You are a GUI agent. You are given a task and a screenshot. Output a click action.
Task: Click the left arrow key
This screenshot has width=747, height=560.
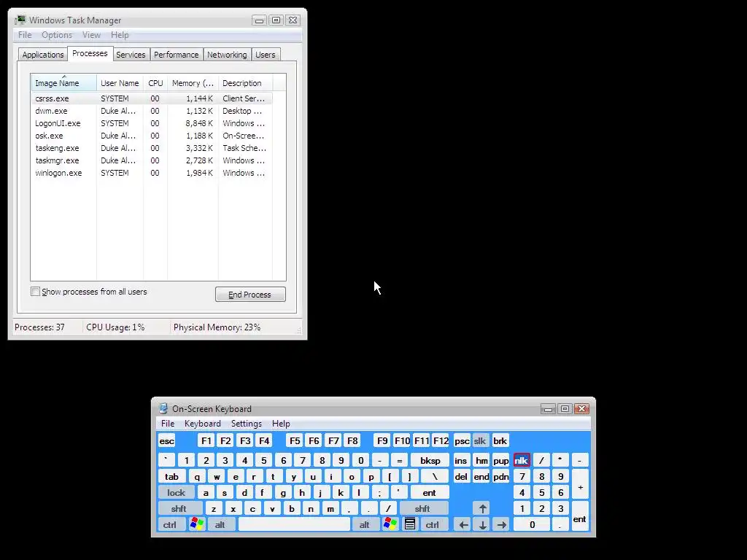click(x=462, y=524)
